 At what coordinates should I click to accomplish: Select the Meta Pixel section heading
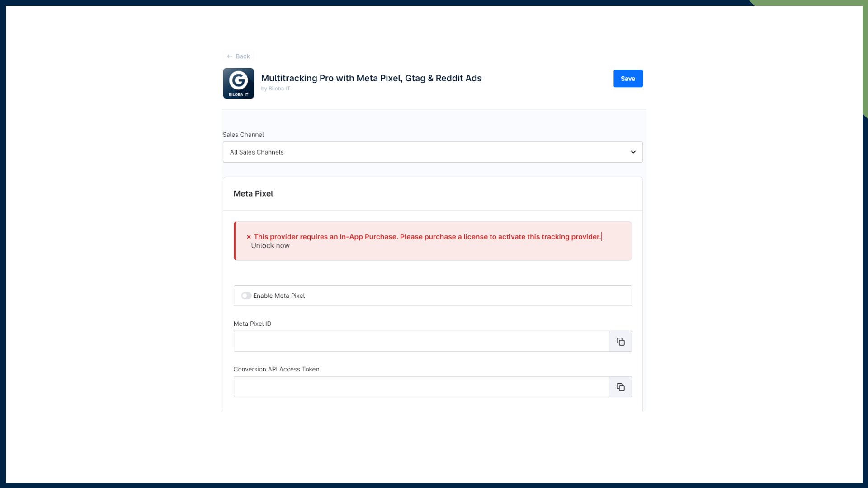point(253,193)
